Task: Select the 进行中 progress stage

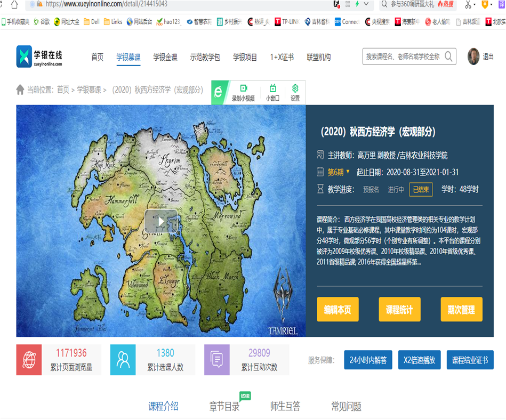Action: [396, 189]
